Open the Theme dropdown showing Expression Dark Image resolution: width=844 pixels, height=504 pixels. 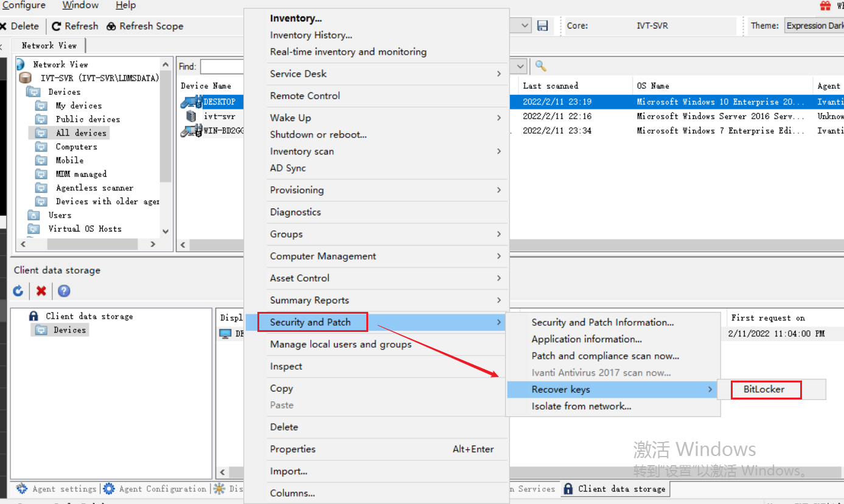click(x=814, y=26)
